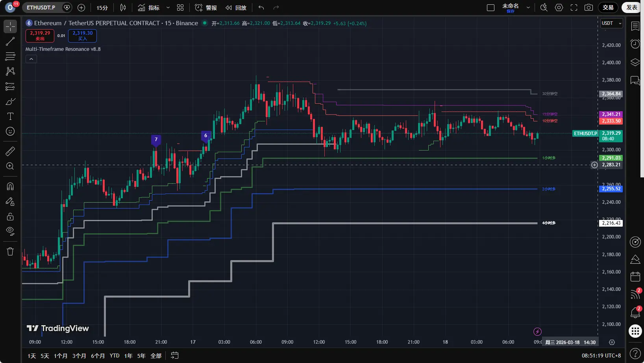Image resolution: width=644 pixels, height=363 pixels.
Task: Open the 15分 interval selector
Action: 102,7
